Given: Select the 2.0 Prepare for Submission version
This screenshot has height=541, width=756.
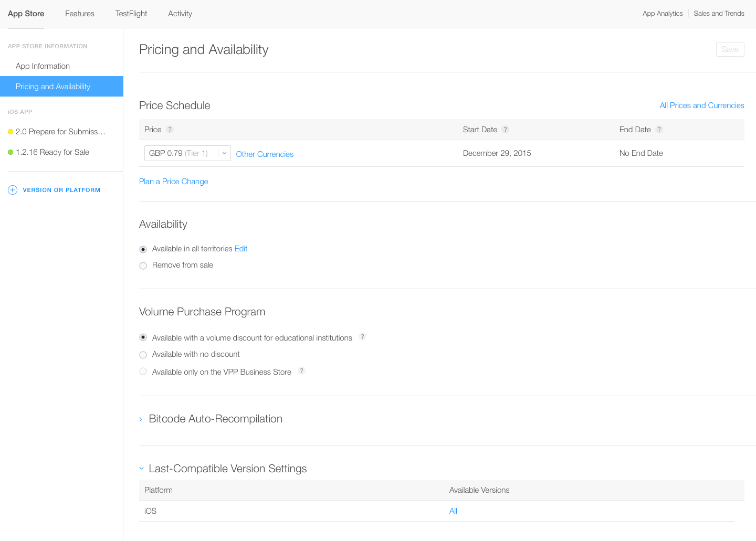Looking at the screenshot, I should click(60, 132).
